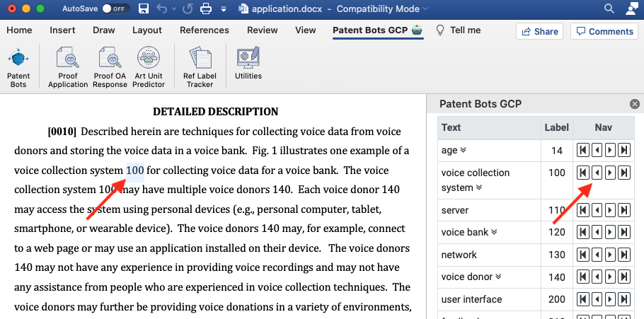
Task: Jump to last 'voice collection system' occurrence
Action: [624, 173]
